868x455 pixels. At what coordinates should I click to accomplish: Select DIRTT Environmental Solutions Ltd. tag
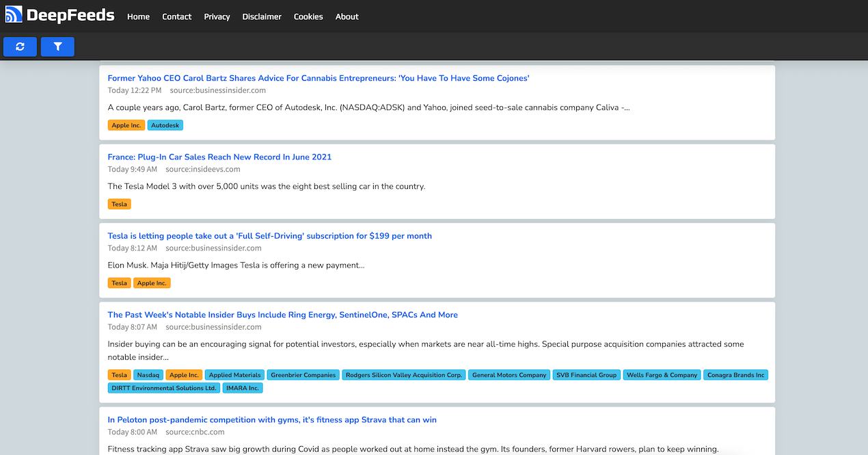click(164, 388)
